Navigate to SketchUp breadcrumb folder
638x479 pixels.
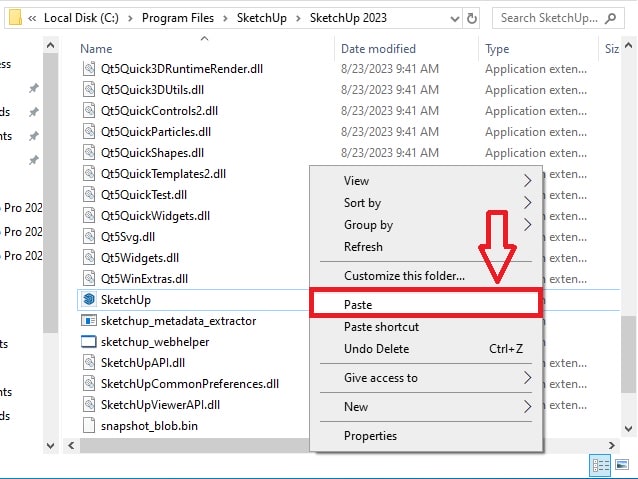point(262,18)
